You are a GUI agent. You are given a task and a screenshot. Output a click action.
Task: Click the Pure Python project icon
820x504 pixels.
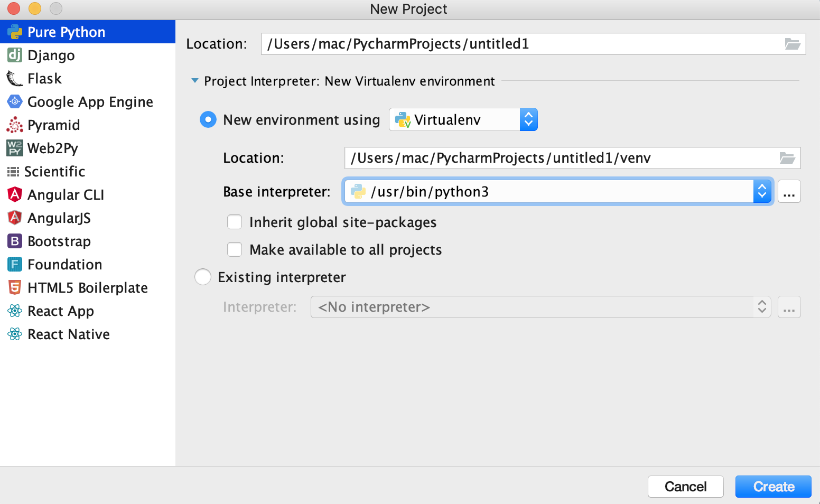15,32
